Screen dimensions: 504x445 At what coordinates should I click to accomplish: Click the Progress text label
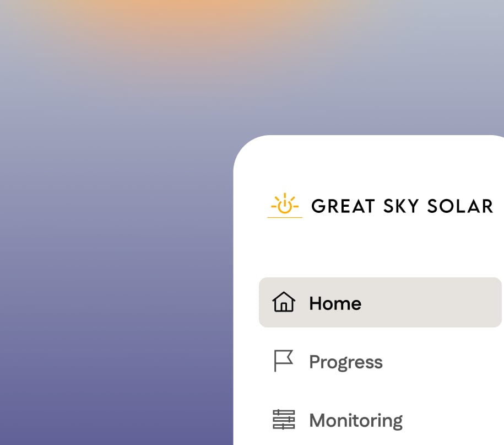345,362
